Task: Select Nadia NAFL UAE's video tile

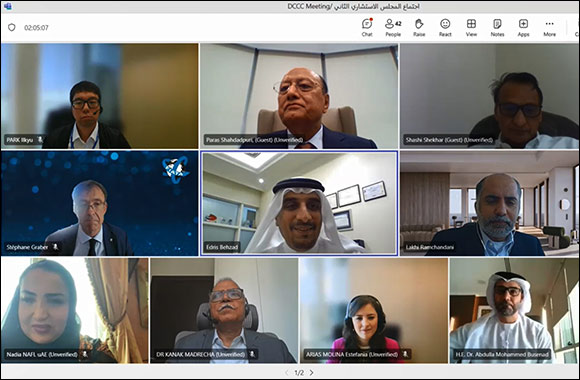Action: coord(74,310)
